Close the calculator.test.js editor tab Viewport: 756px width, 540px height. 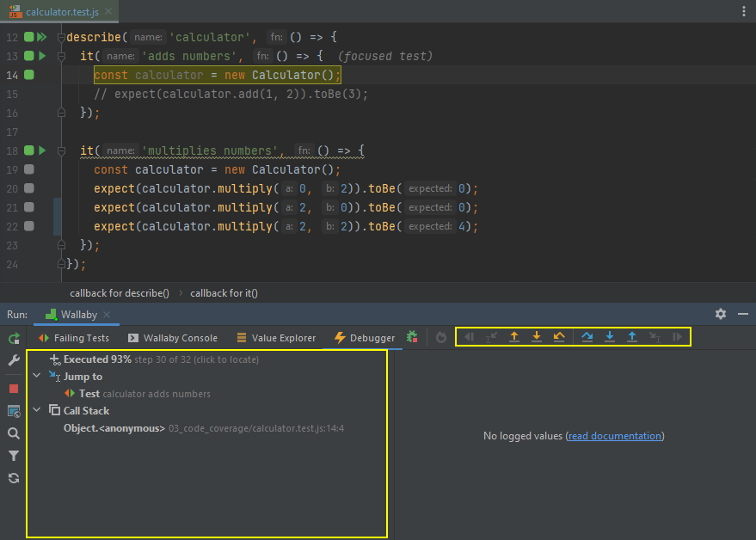point(108,11)
